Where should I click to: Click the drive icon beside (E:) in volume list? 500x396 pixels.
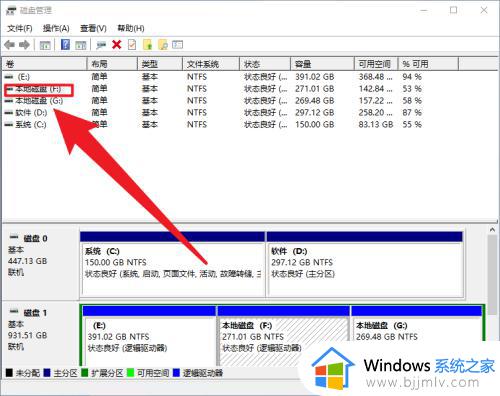point(9,77)
